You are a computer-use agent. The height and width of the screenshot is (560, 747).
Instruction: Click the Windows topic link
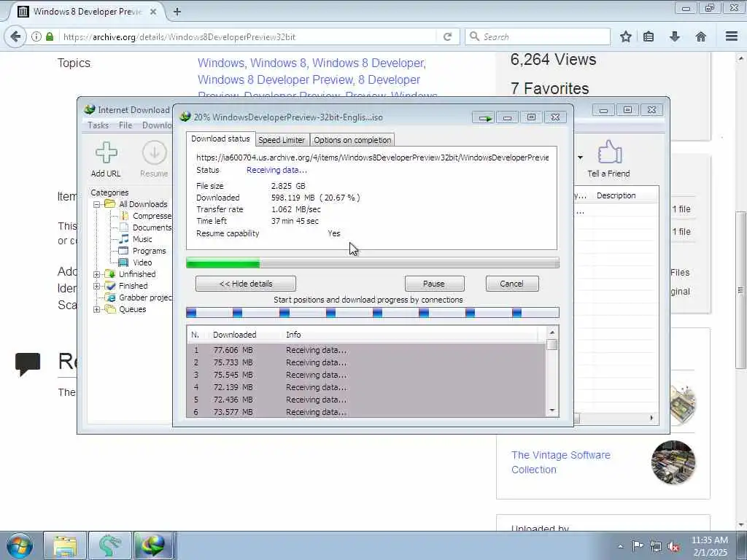[x=221, y=63]
